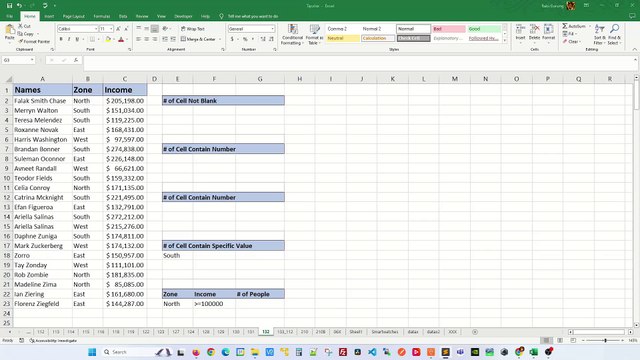Toggle Bottom Align
Screen dimensions: 640x360
click(x=155, y=29)
